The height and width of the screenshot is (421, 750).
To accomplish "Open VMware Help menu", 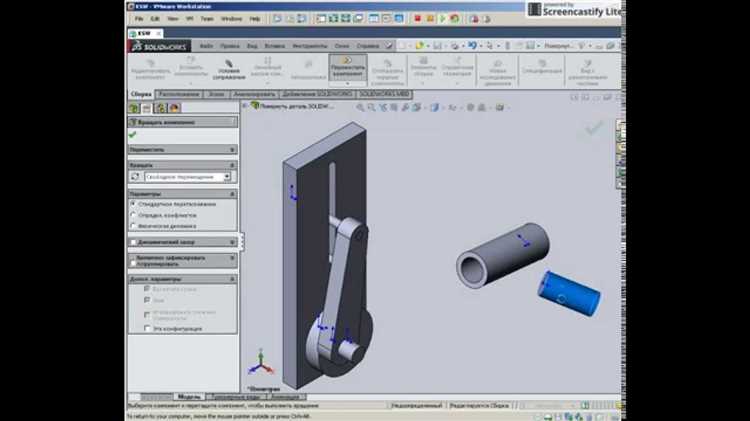I will [255, 19].
